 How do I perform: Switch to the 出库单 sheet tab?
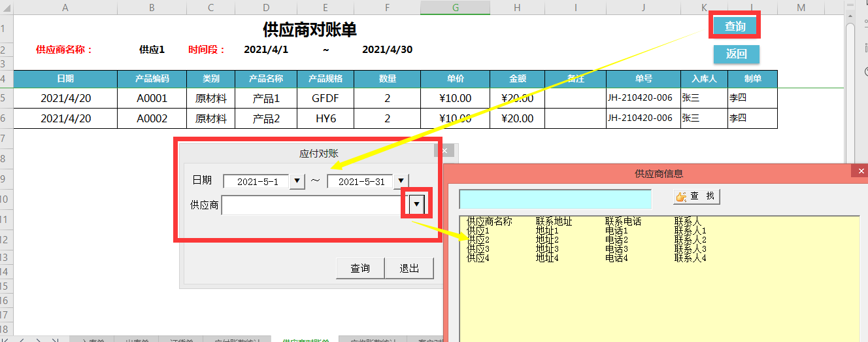point(137,340)
